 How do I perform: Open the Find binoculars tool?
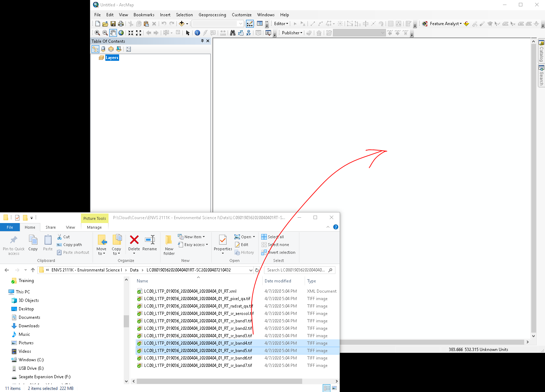pyautogui.click(x=233, y=33)
